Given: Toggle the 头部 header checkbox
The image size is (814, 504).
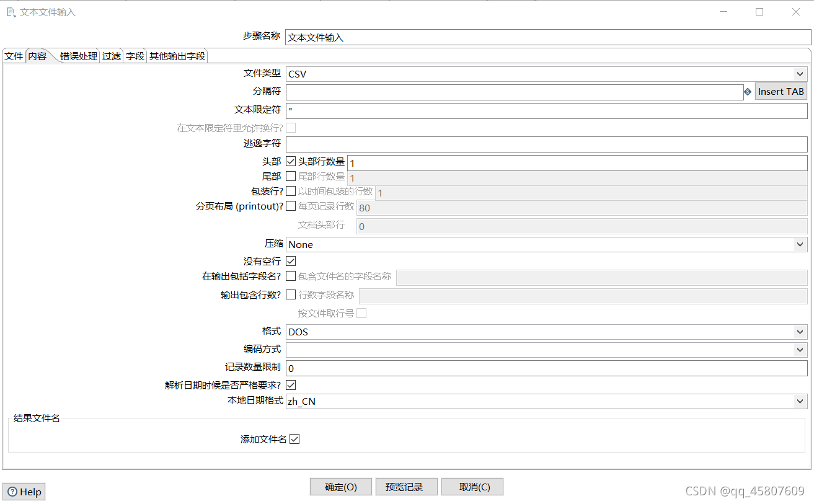Looking at the screenshot, I should (291, 161).
